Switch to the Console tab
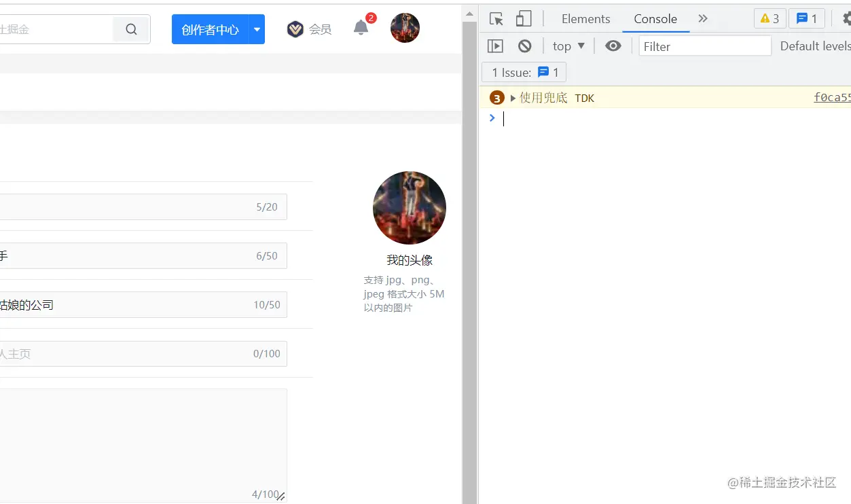Screen dimensions: 851x504 (655, 19)
